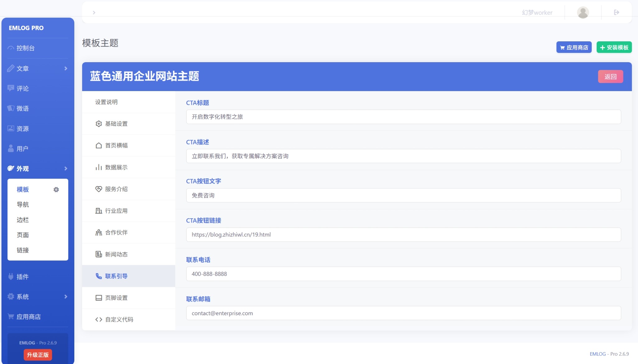Viewport: 638px width, 364px height.
Task: Click the 返回 button
Action: click(x=610, y=76)
